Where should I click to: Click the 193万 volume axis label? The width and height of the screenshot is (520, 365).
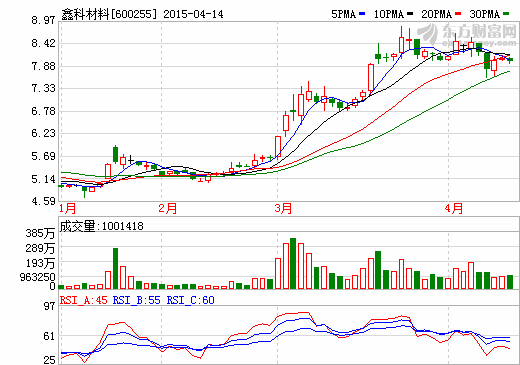[x=40, y=263]
